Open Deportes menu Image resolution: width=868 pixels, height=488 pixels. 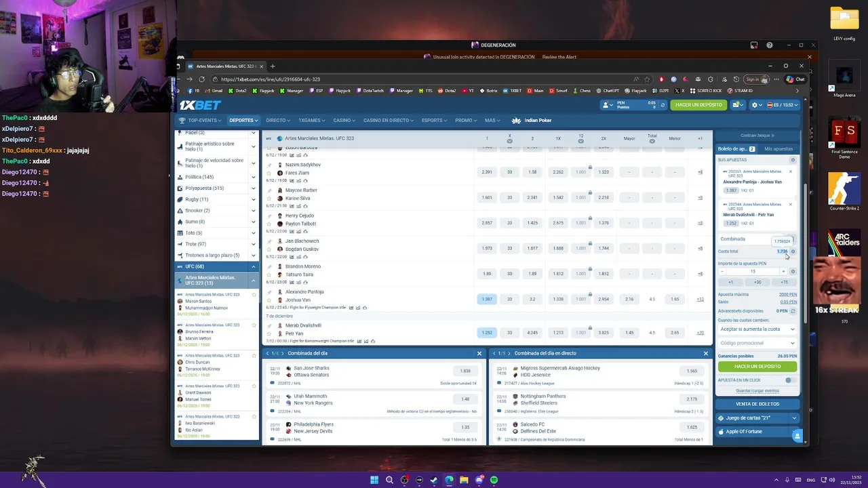(243, 121)
